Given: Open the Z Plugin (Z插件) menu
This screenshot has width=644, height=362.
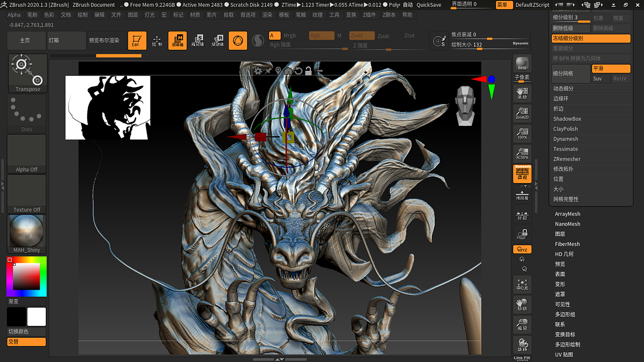Looking at the screenshot, I should coord(369,15).
